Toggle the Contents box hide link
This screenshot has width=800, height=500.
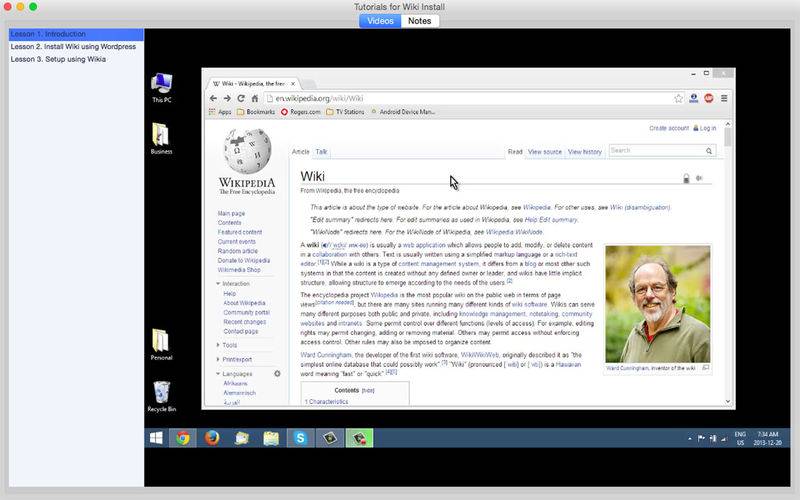pos(368,390)
